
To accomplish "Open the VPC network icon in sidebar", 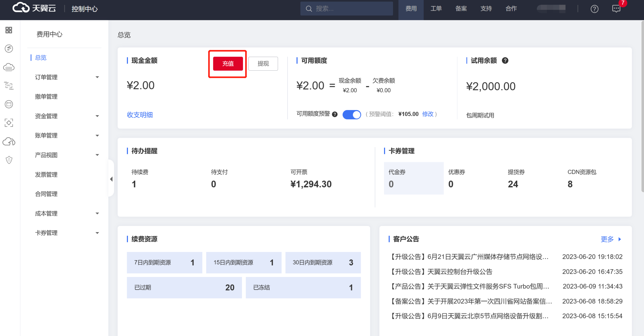I will click(x=9, y=86).
